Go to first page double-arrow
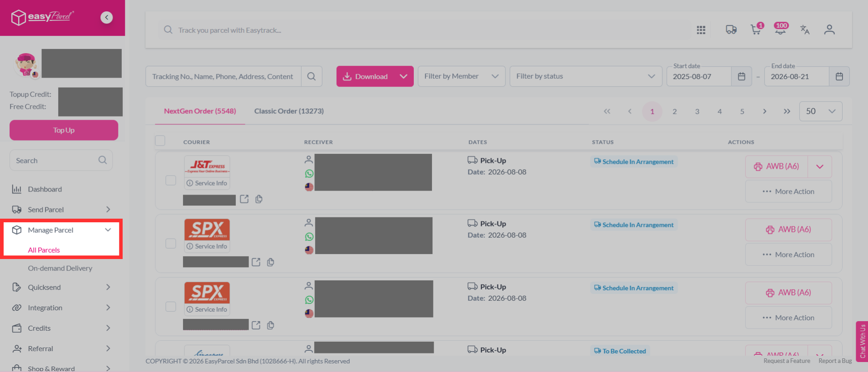Image resolution: width=868 pixels, height=372 pixels. [607, 111]
